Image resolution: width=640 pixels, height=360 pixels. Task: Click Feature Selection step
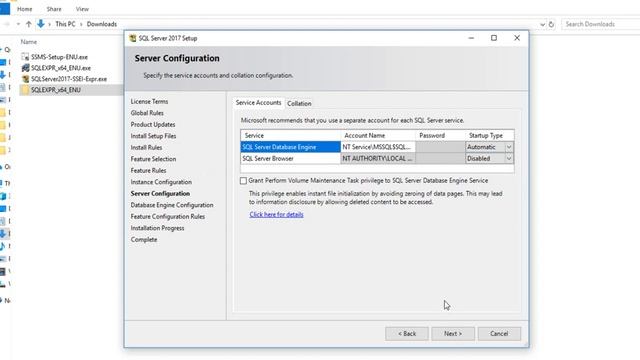tap(153, 159)
